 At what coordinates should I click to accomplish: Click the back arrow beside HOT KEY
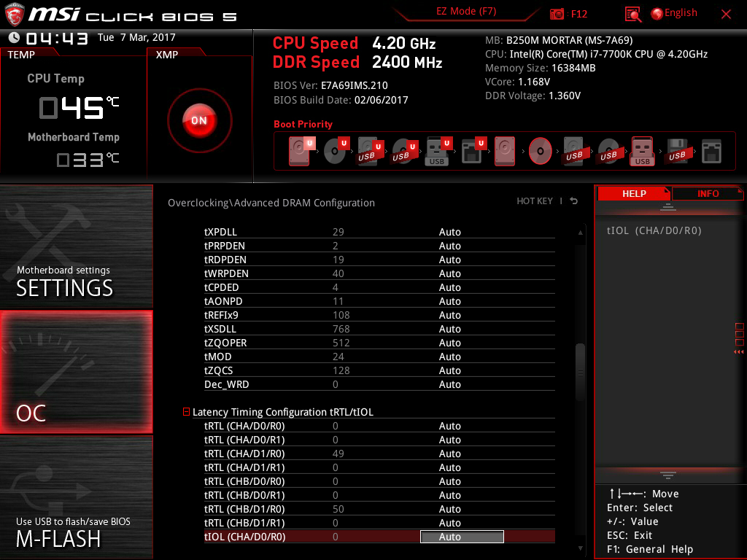574,201
